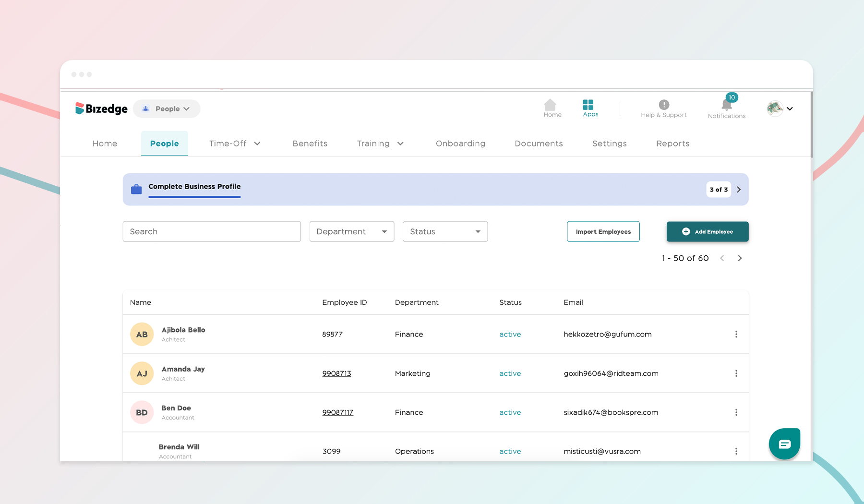Switch to the Benefits tab
The image size is (864, 504).
(x=310, y=144)
